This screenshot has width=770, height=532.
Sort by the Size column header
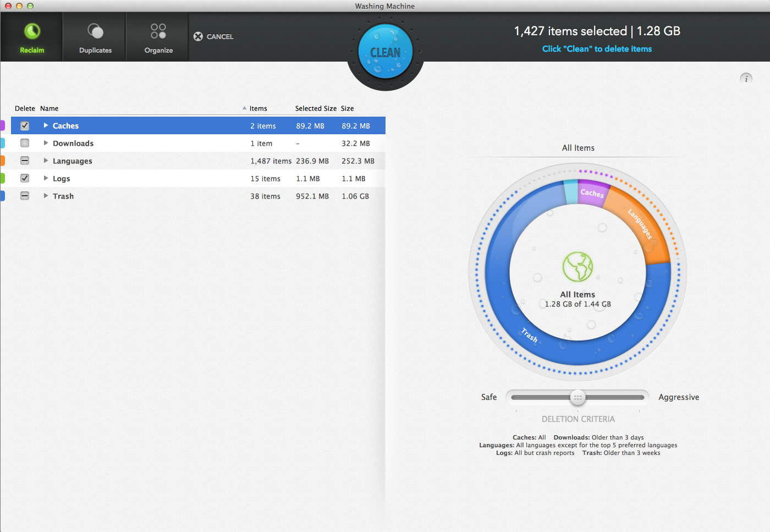coord(347,108)
